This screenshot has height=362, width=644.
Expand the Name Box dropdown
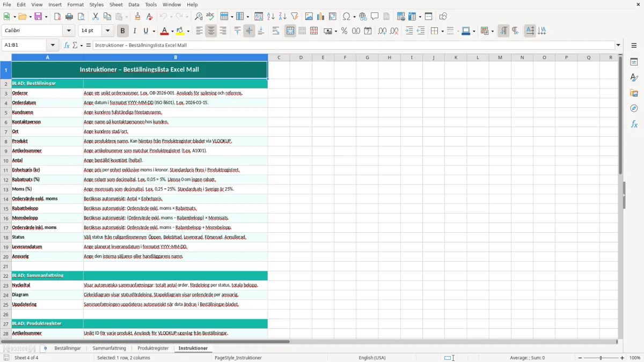(53, 46)
